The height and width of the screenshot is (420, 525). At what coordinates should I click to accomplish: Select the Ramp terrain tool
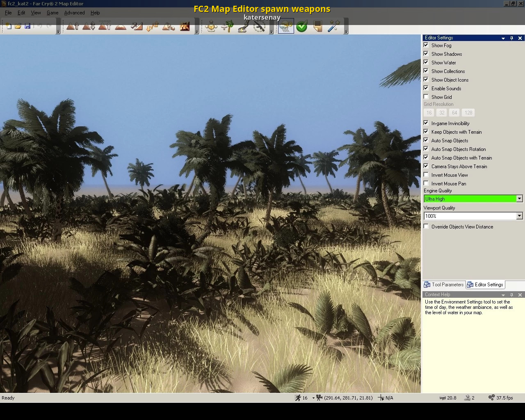(137, 26)
